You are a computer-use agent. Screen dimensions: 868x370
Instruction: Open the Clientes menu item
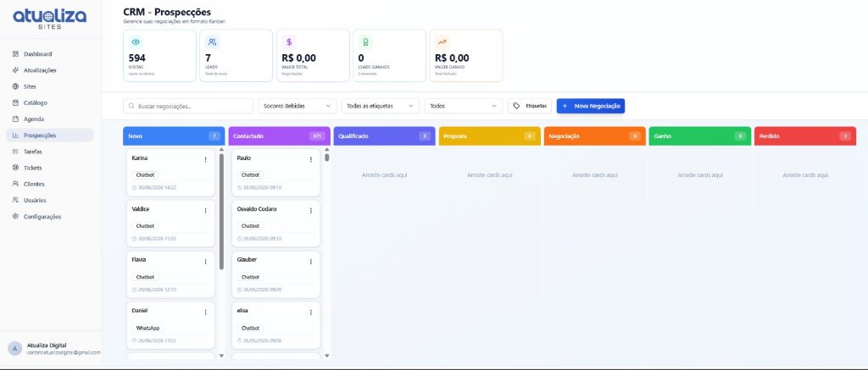pyautogui.click(x=49, y=185)
